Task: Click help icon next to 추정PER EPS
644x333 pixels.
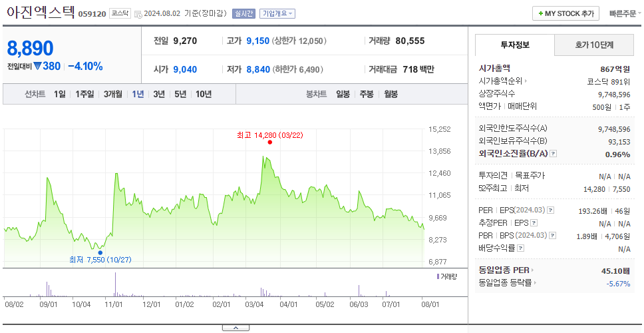Action: click(x=534, y=223)
